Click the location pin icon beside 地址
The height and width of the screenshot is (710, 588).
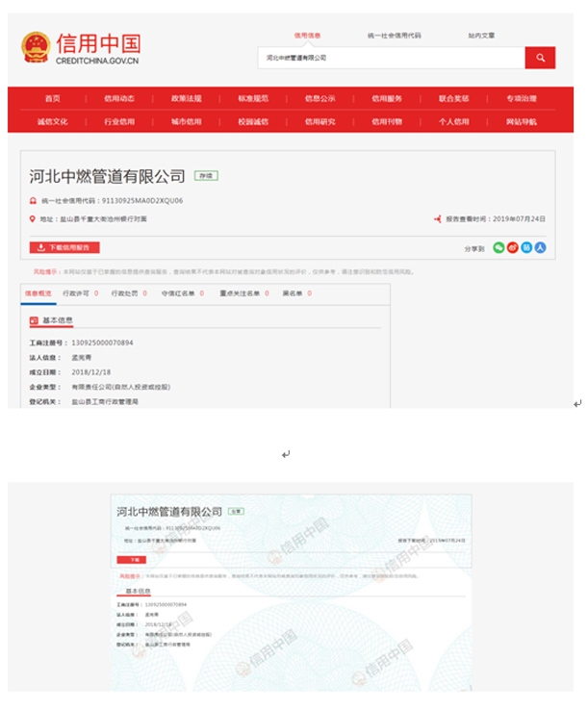click(33, 219)
